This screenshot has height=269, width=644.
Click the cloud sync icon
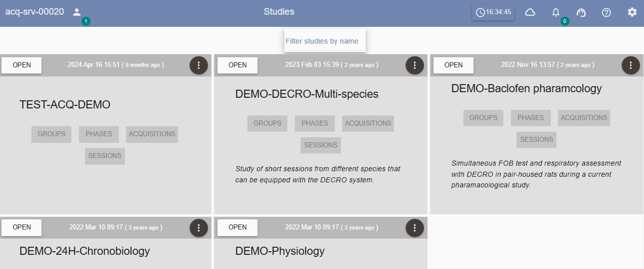pyautogui.click(x=530, y=12)
